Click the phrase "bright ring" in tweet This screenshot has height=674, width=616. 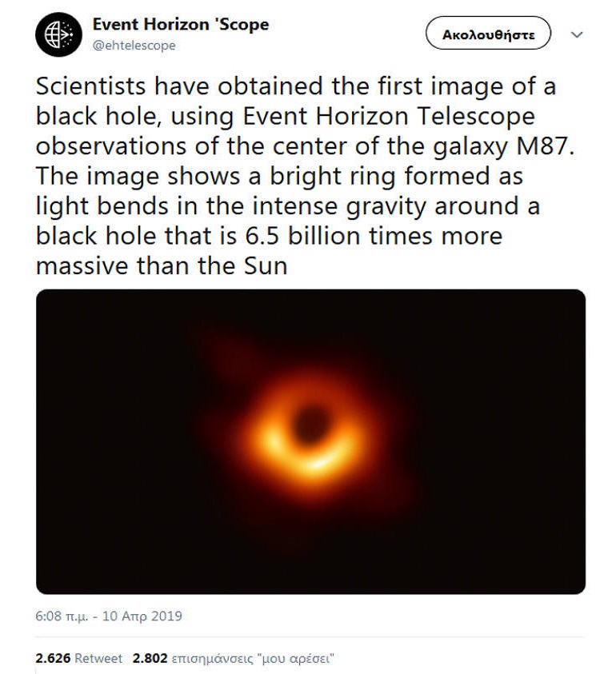pos(333,176)
